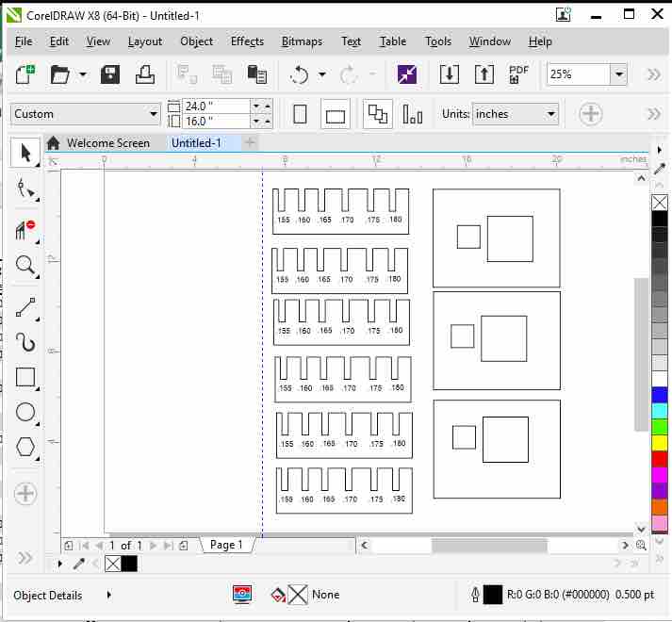Click the purple Search content icon
This screenshot has height=622, width=672.
407,74
